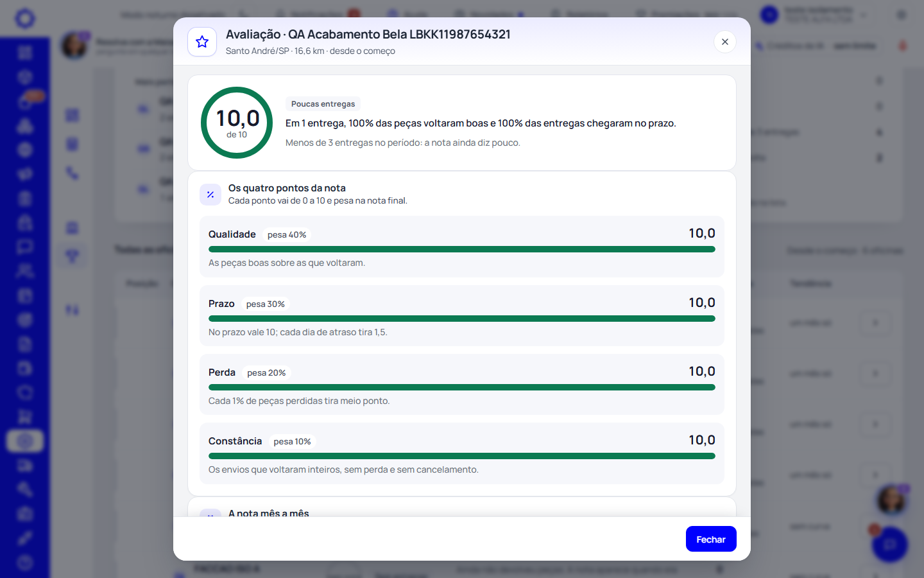
Task: Click the Fechar button
Action: point(711,539)
